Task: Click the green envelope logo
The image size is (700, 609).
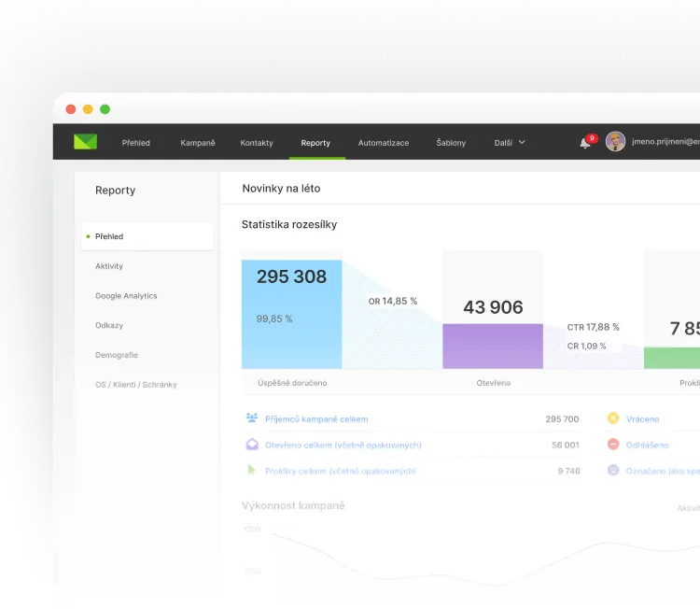Action: [x=86, y=142]
